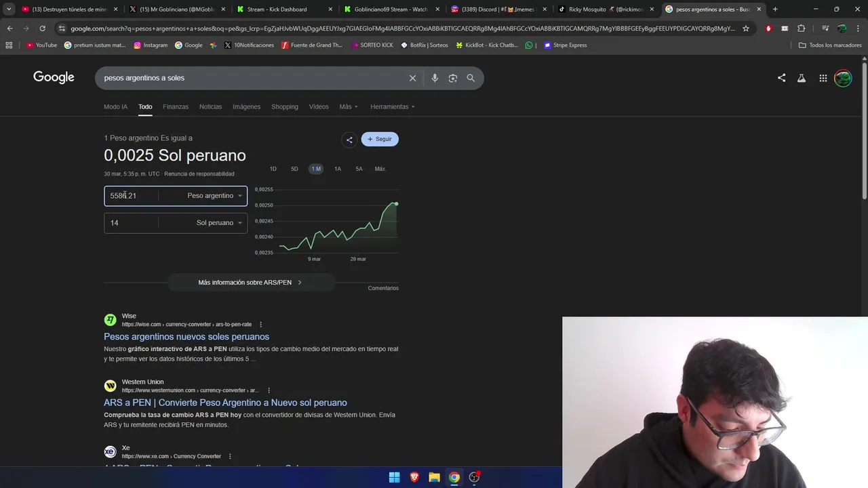The image size is (868, 488).
Task: Launch Brave browser from taskbar
Action: 414,477
